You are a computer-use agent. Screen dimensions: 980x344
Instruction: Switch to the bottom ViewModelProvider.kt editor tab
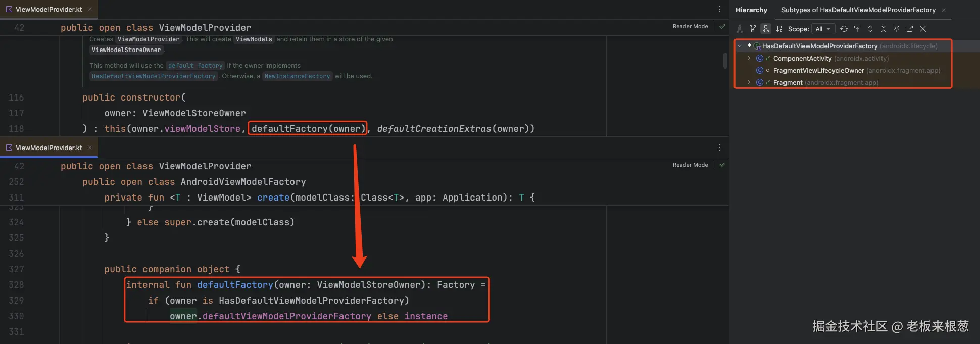click(49, 148)
